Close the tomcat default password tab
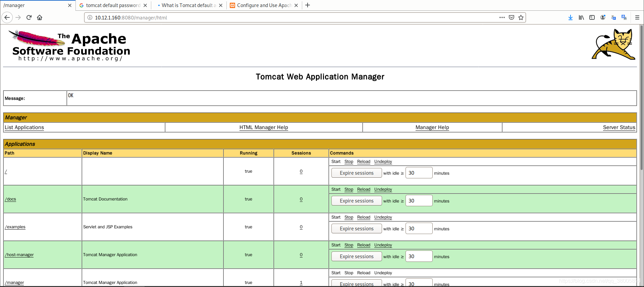The width and height of the screenshot is (644, 287). (145, 5)
